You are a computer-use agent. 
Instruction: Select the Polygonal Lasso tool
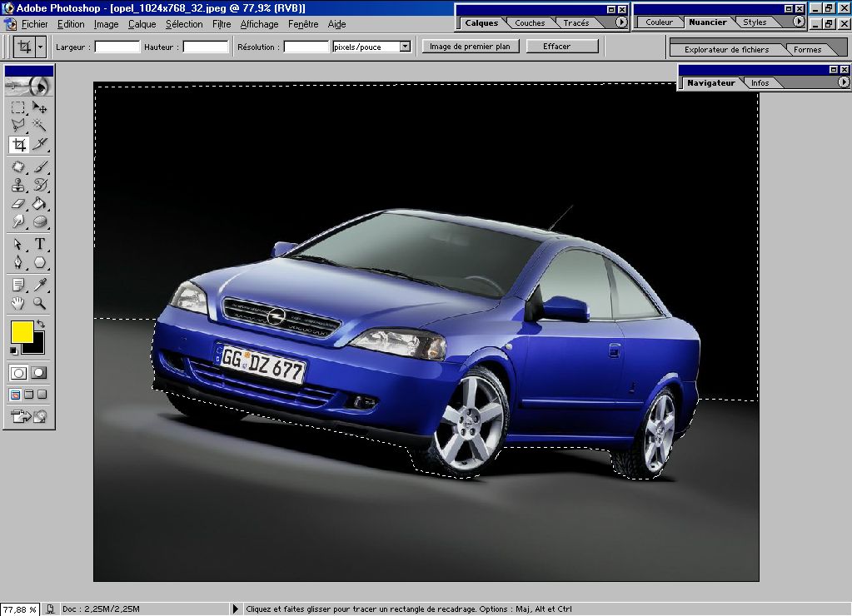point(18,125)
